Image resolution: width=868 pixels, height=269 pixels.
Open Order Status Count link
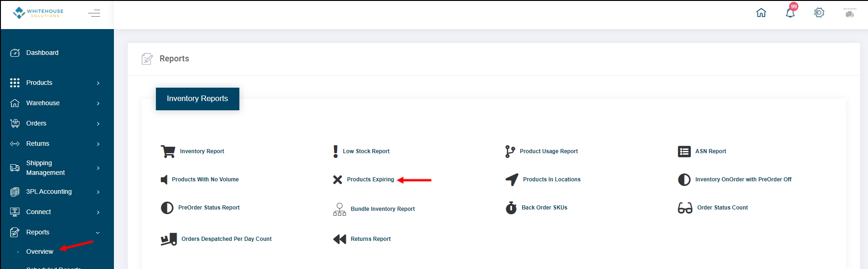(x=723, y=208)
